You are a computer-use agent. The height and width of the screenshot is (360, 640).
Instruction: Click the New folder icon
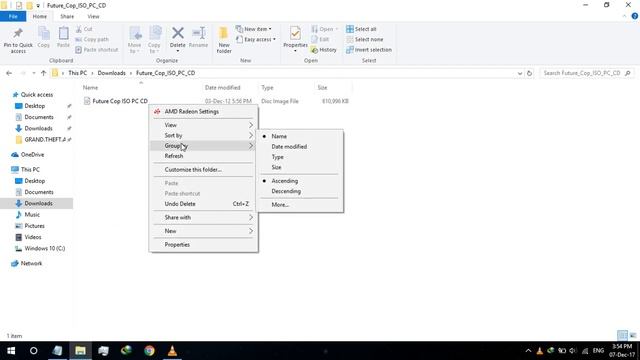[224, 33]
